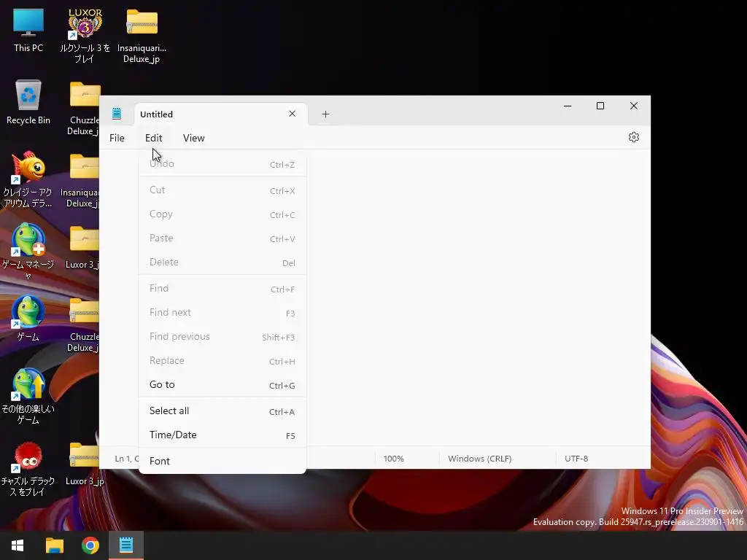The width and height of the screenshot is (747, 560).
Task: Select Insaniquarium Deluxe folder beside orange fish
Action: click(80, 179)
